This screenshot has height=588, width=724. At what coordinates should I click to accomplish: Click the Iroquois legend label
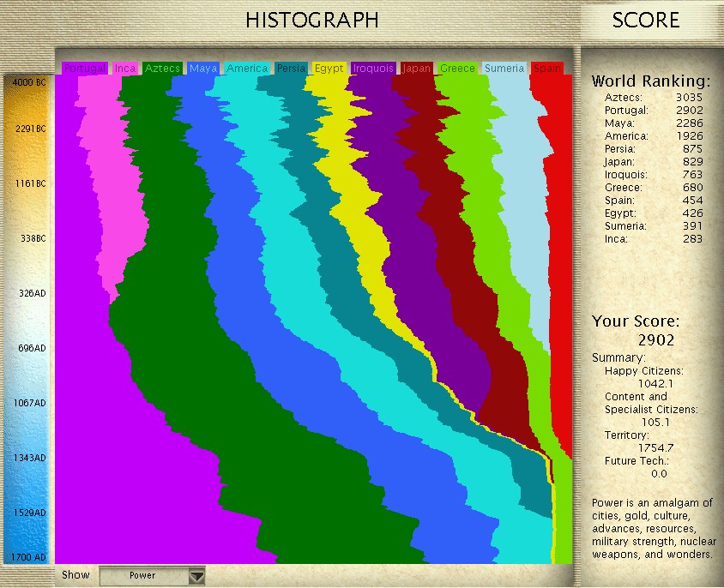pos(373,69)
